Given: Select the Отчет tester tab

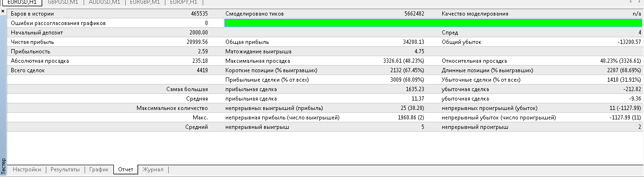Looking at the screenshot, I should point(126,169).
